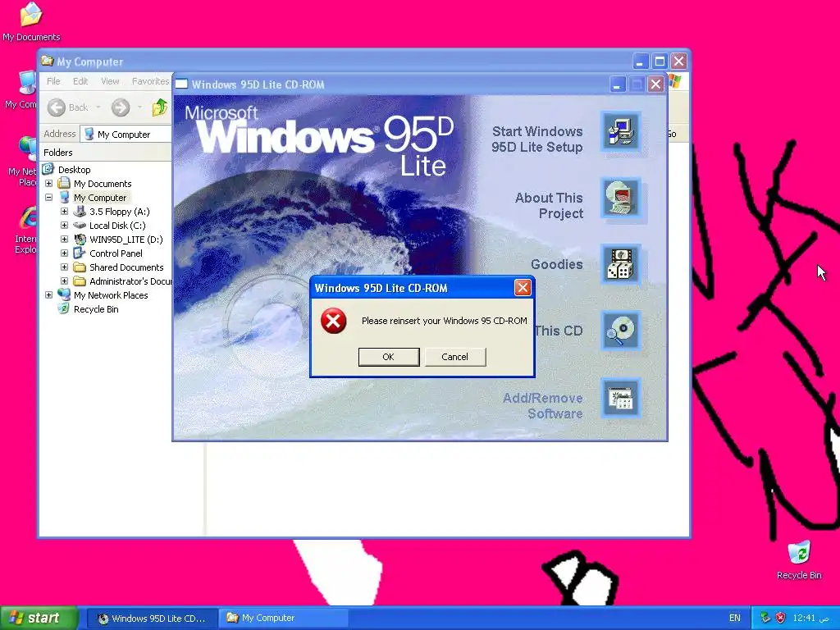840x630 pixels.
Task: Click the EN language indicator in taskbar
Action: click(x=734, y=619)
